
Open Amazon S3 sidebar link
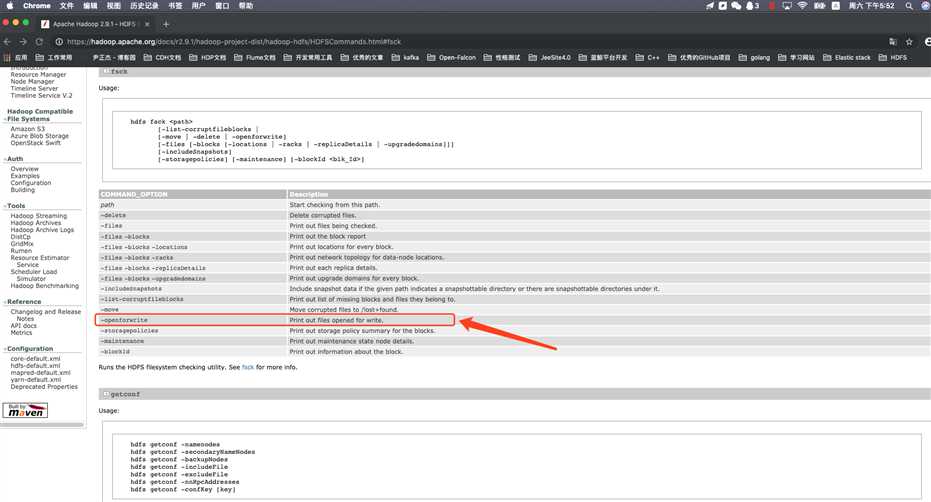[27, 129]
